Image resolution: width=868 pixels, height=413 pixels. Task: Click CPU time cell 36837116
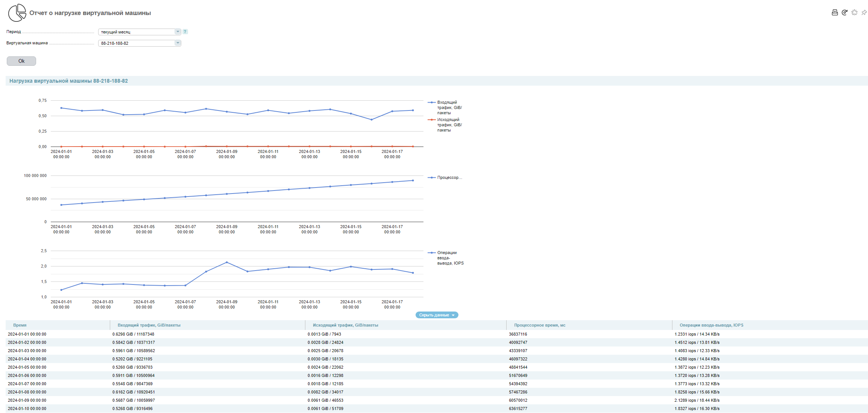point(518,334)
